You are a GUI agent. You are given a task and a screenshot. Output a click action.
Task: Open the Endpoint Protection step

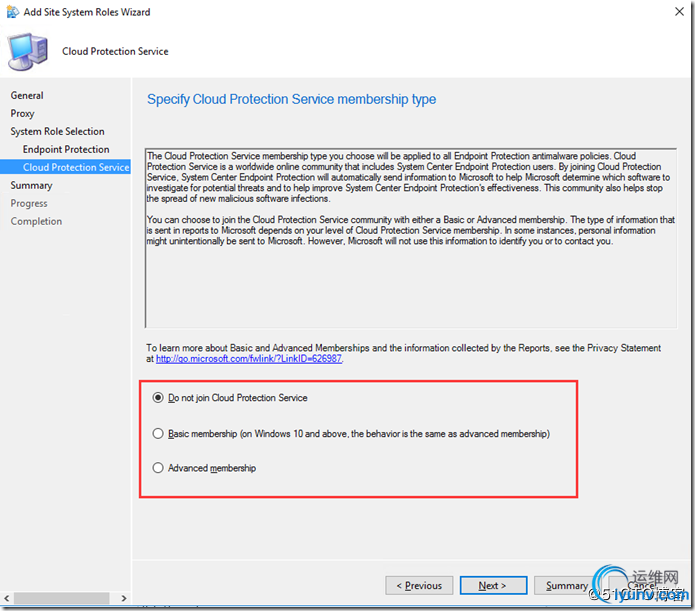(66, 149)
